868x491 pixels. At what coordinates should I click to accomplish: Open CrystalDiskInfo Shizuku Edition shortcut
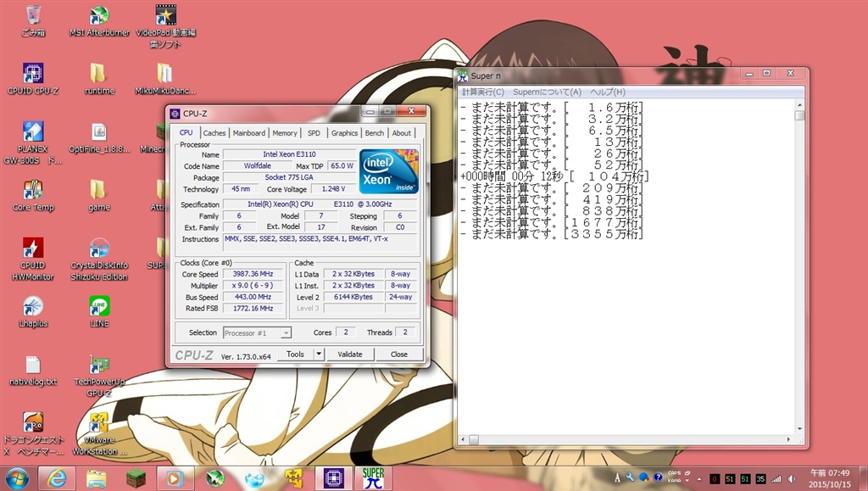click(x=99, y=248)
